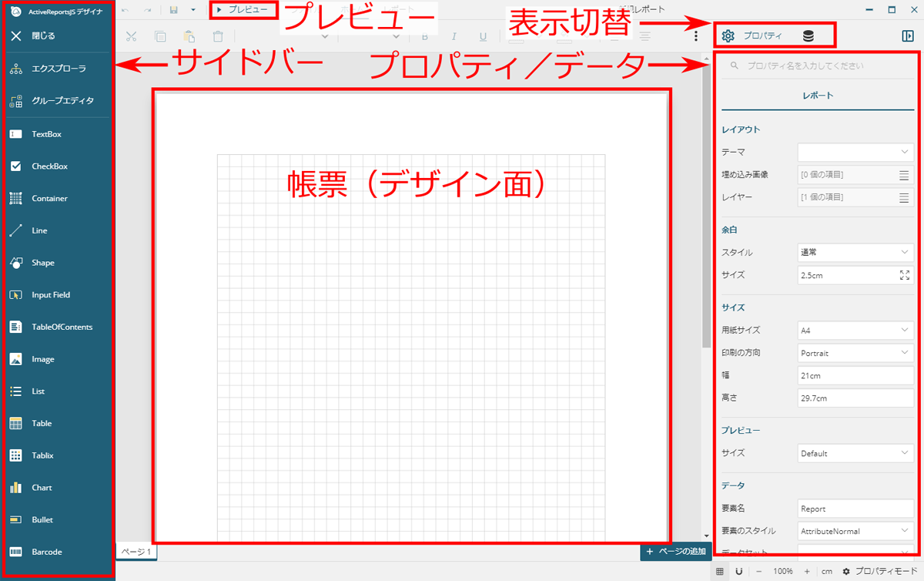The width and height of the screenshot is (924, 581).
Task: Click the paste clipboard icon
Action: click(x=189, y=36)
